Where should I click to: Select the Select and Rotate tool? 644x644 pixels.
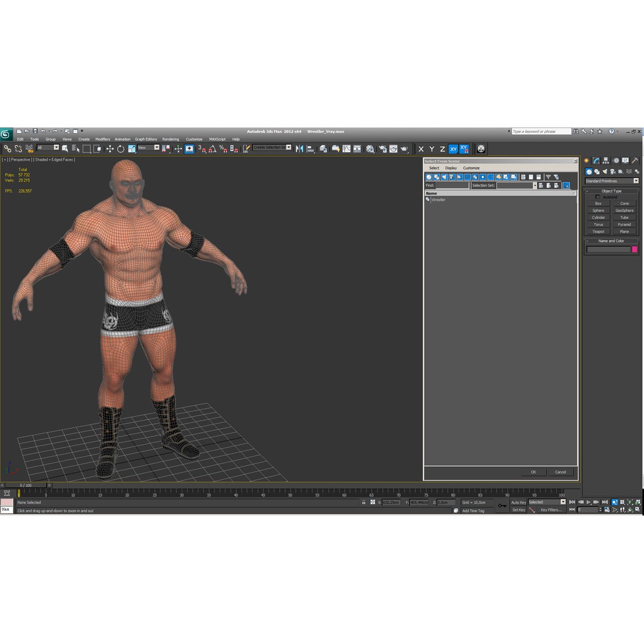(x=120, y=148)
